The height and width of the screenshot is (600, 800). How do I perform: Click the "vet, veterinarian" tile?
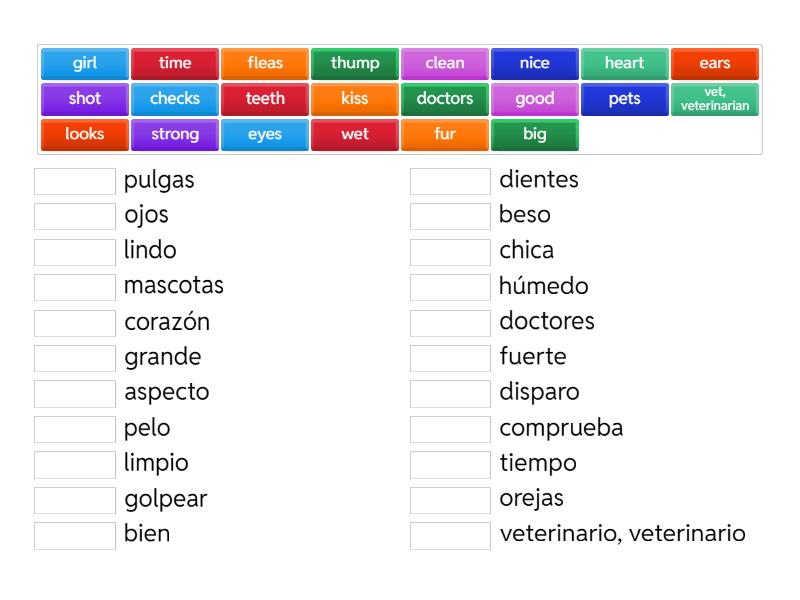715,99
